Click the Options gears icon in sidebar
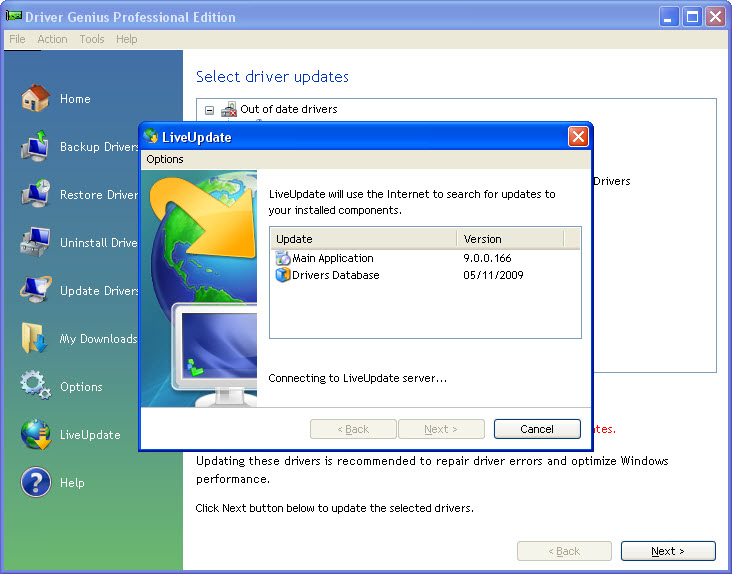732x574 pixels. [36, 386]
